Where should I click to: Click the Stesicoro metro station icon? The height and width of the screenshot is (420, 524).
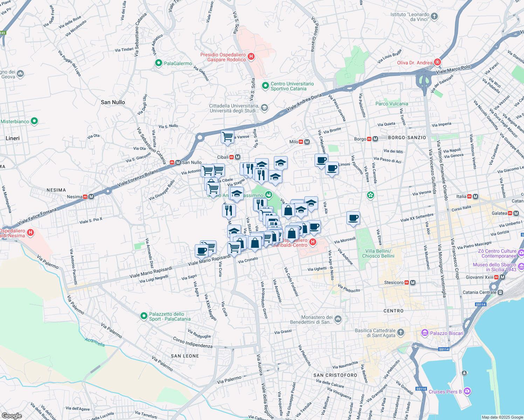pyautogui.click(x=406, y=282)
